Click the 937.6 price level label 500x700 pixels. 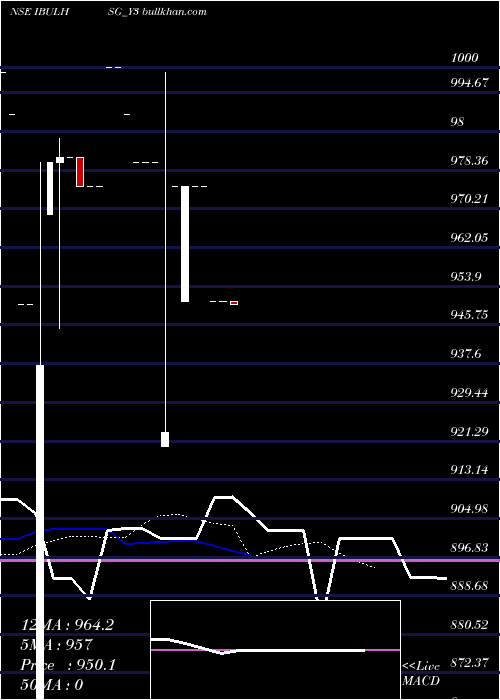(466, 354)
